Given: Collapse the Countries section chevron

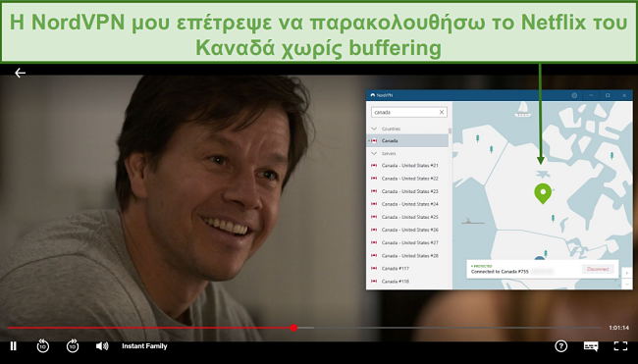Looking at the screenshot, I should pyautogui.click(x=374, y=129).
